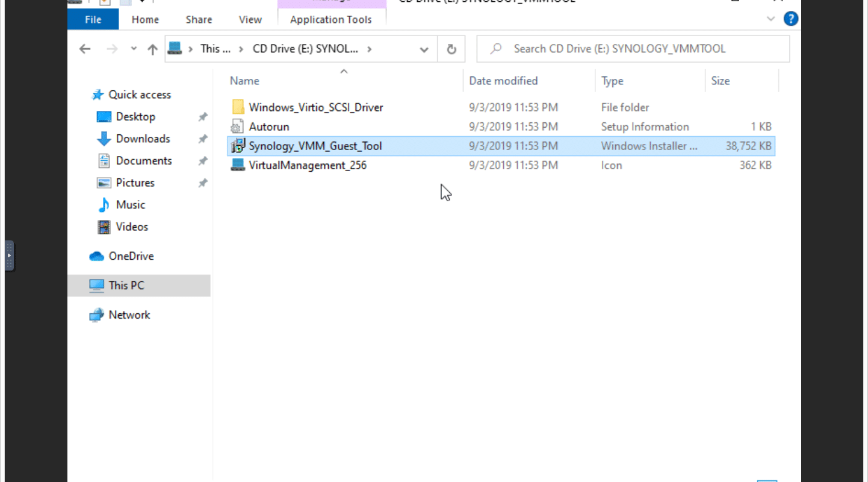868x482 pixels.
Task: Click the This PC monitor icon in sidebar
Action: click(x=97, y=286)
